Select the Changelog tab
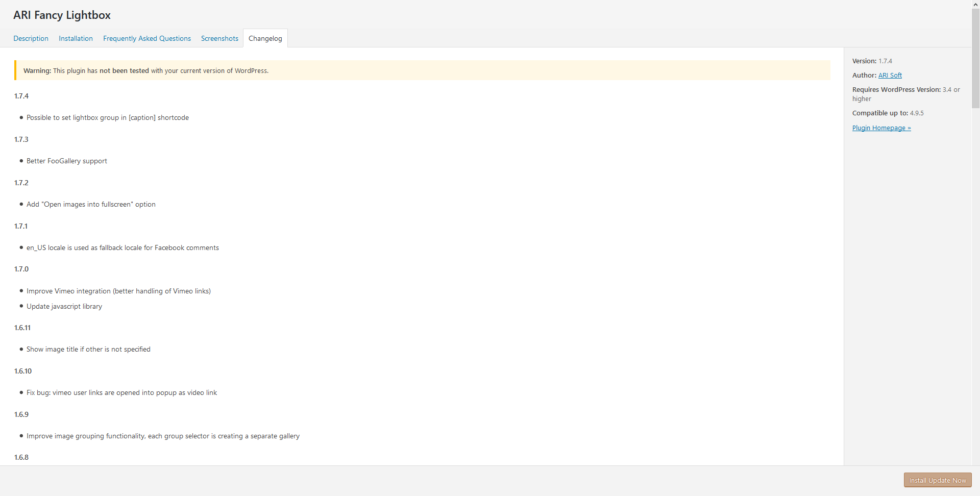Image resolution: width=980 pixels, height=496 pixels. (x=265, y=38)
